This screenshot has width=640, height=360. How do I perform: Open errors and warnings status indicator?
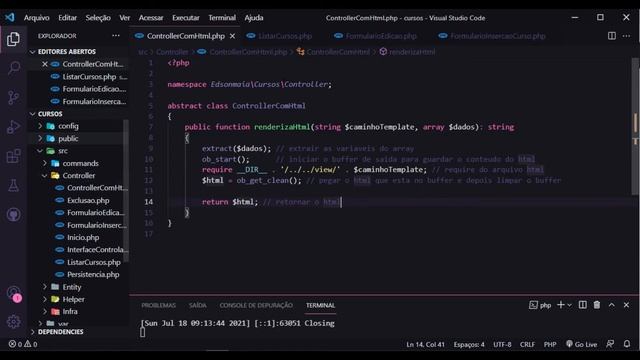point(23,344)
